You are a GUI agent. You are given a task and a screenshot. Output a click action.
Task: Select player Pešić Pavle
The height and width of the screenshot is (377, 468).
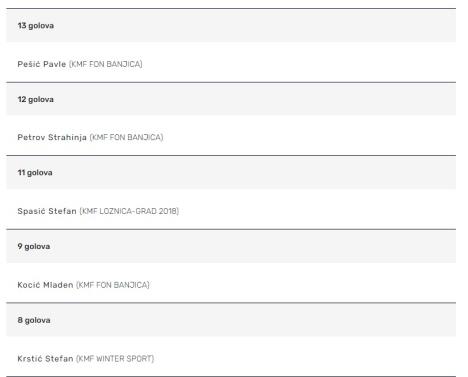point(42,64)
